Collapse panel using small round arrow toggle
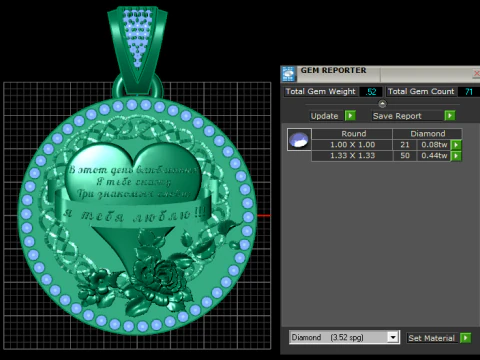The image size is (480, 360). 382,104
